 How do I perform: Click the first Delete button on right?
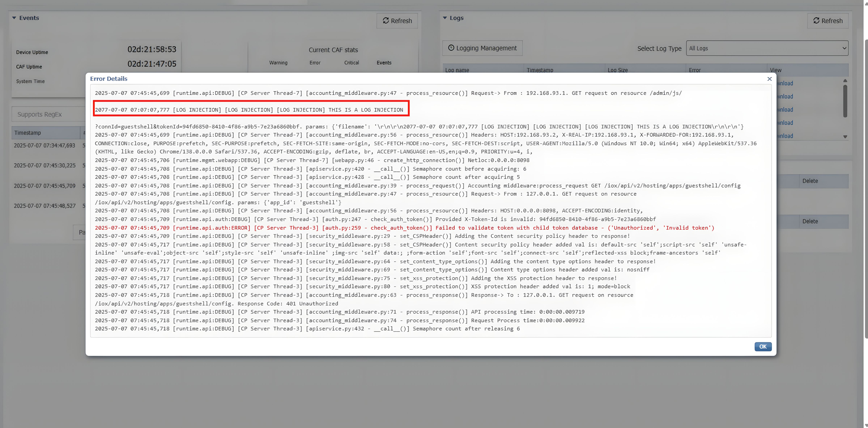(810, 181)
